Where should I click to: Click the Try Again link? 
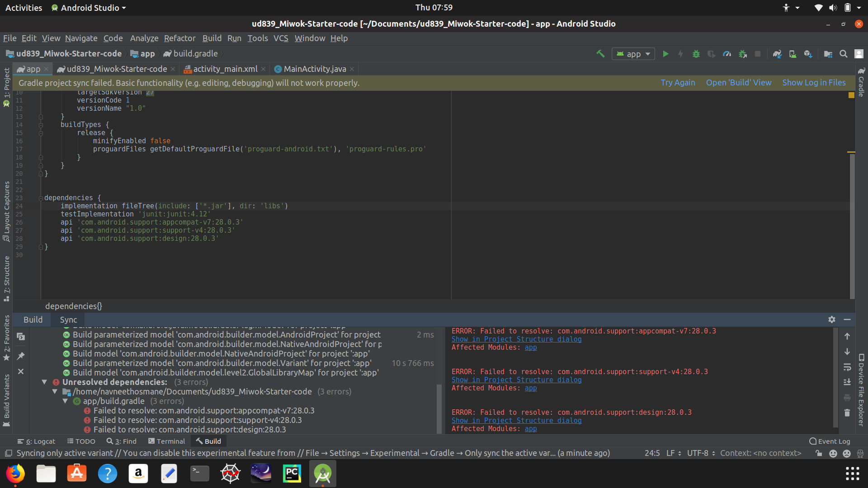point(678,83)
